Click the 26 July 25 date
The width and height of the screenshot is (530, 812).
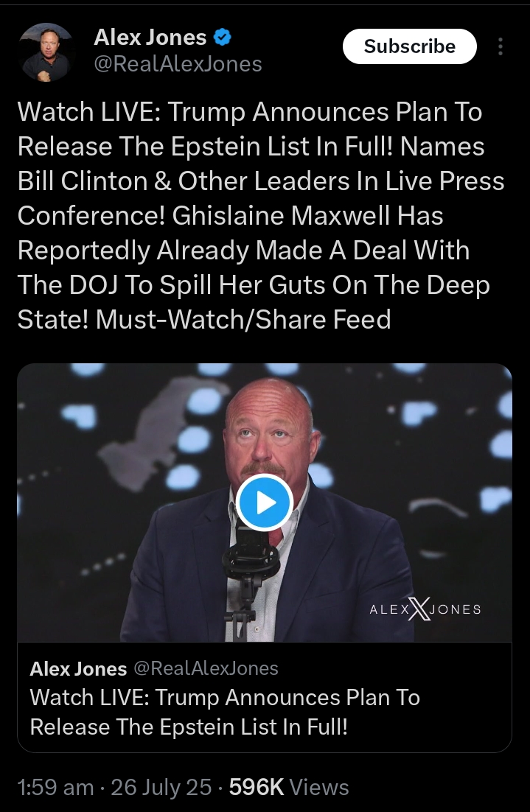161,787
